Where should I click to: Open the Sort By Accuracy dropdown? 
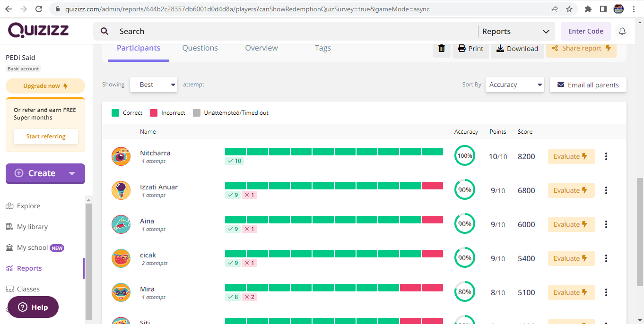[x=514, y=85]
